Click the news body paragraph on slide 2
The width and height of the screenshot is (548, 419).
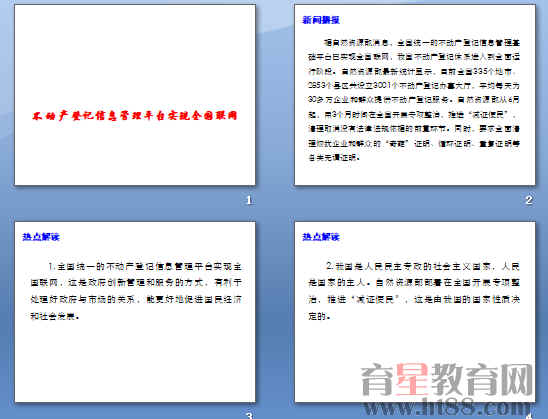[x=414, y=100]
